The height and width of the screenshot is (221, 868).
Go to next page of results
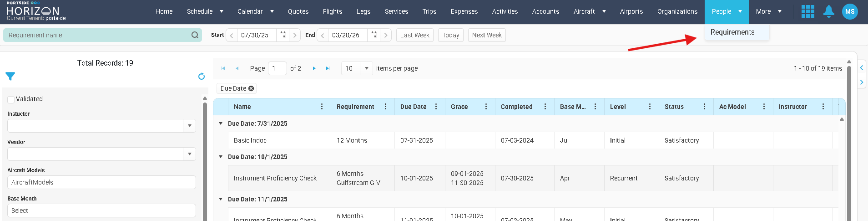314,68
